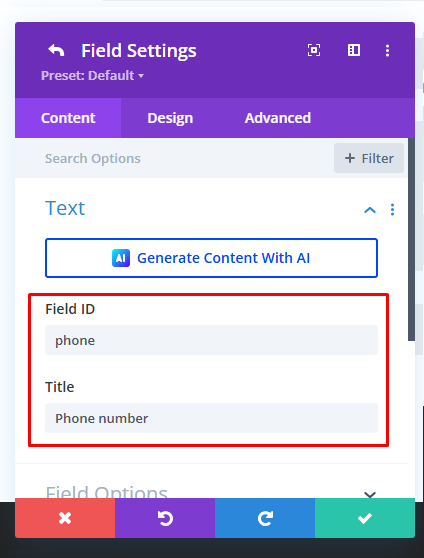Click the AI badge icon
Image resolution: width=424 pixels, height=558 pixels.
pyautogui.click(x=121, y=258)
